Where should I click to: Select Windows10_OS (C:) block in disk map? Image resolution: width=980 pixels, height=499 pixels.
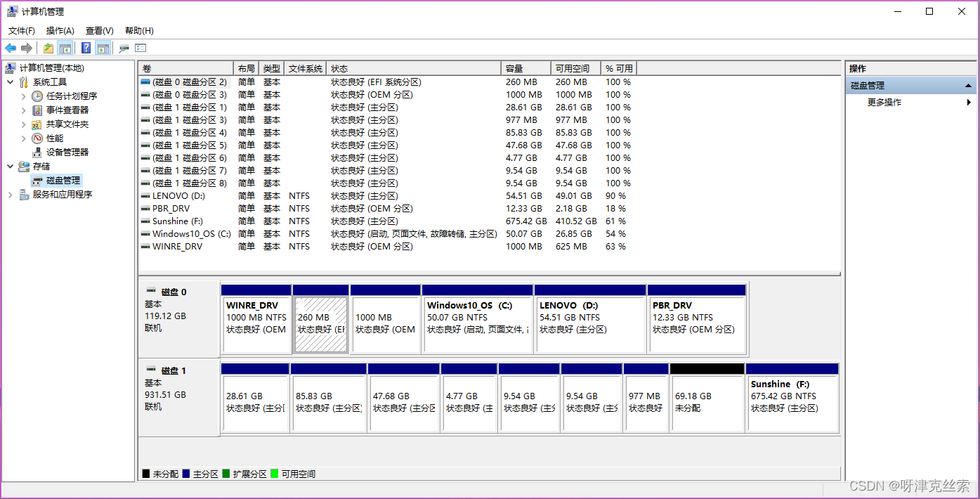point(478,319)
